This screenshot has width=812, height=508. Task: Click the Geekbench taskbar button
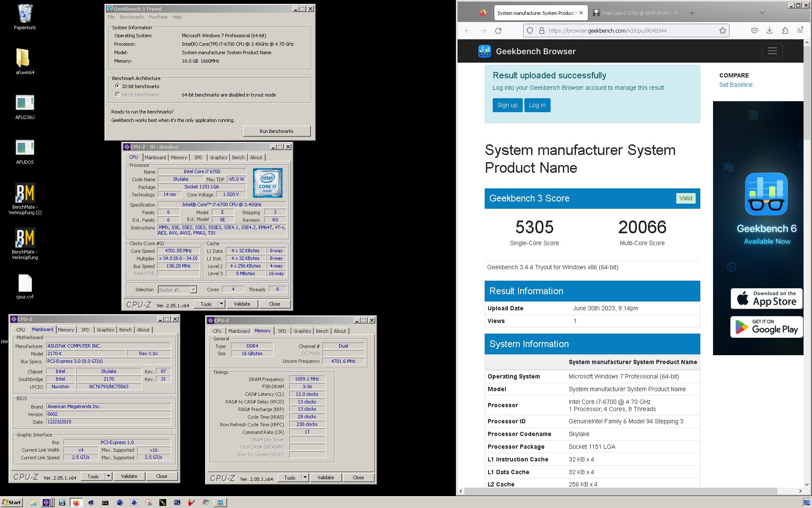tap(220, 502)
